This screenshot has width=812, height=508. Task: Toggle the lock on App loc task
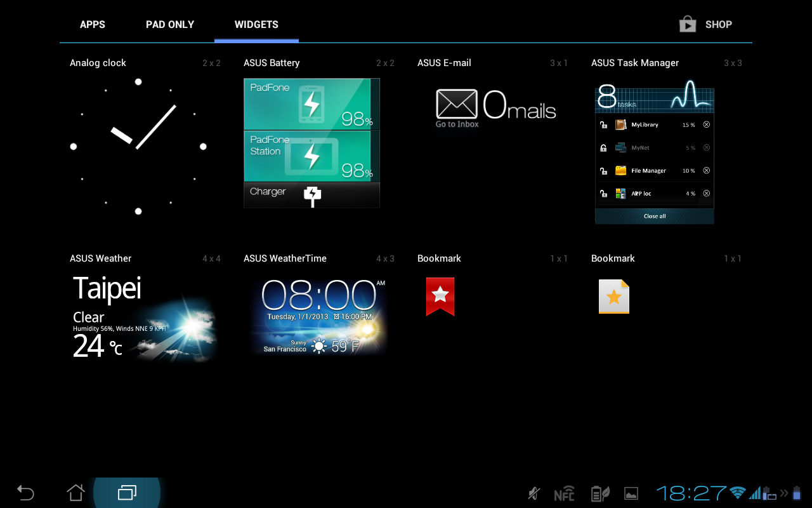pyautogui.click(x=603, y=194)
